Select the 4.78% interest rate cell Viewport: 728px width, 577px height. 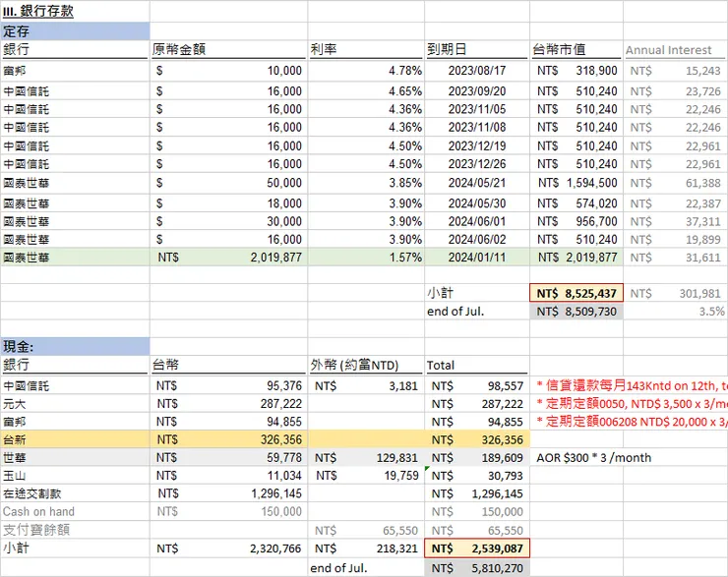366,71
